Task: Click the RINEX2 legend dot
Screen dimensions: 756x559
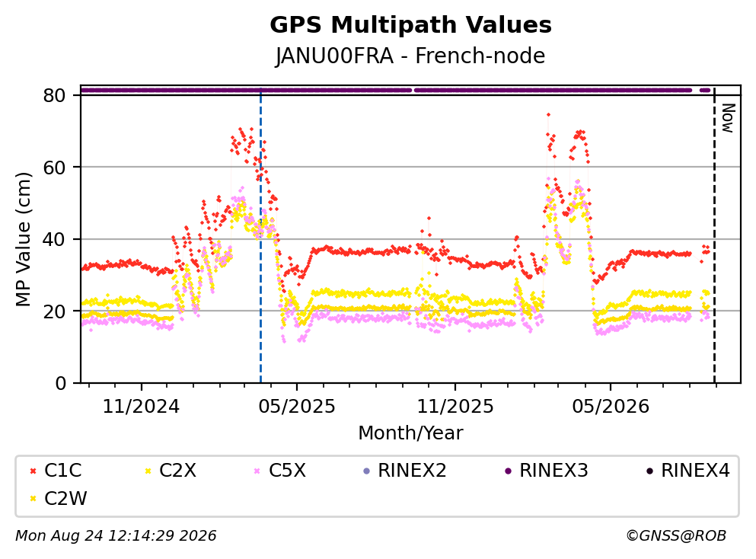Action: pyautogui.click(x=366, y=471)
